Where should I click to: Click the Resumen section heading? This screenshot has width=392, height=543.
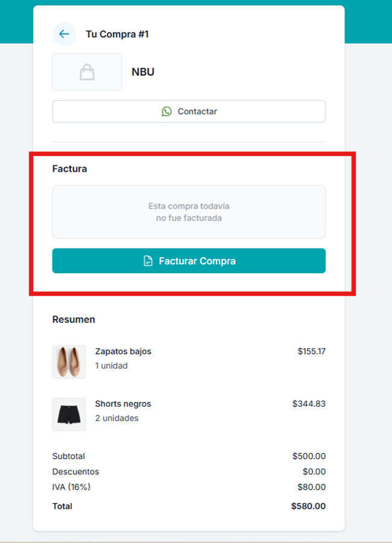[x=74, y=319]
